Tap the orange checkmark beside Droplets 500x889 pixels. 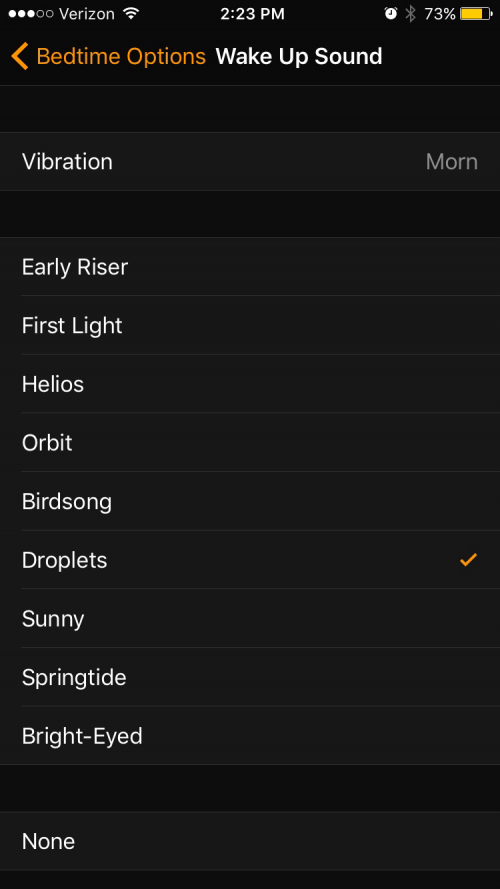click(468, 560)
